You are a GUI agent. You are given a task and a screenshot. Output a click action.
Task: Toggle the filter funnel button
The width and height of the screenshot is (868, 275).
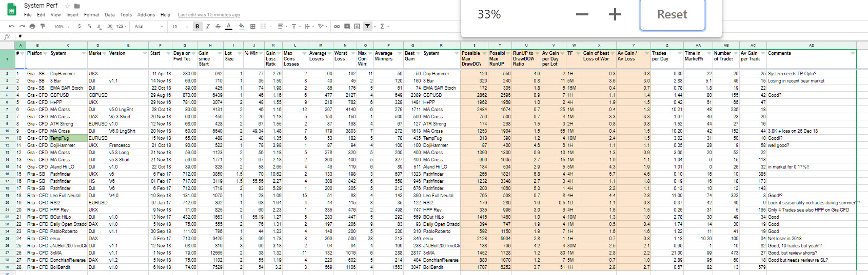(368, 26)
